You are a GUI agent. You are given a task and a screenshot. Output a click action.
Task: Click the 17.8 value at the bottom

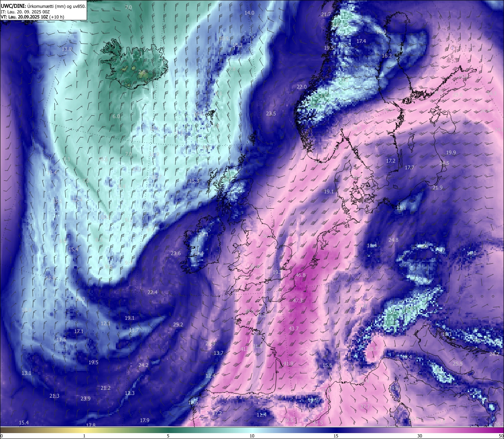coord(91,425)
